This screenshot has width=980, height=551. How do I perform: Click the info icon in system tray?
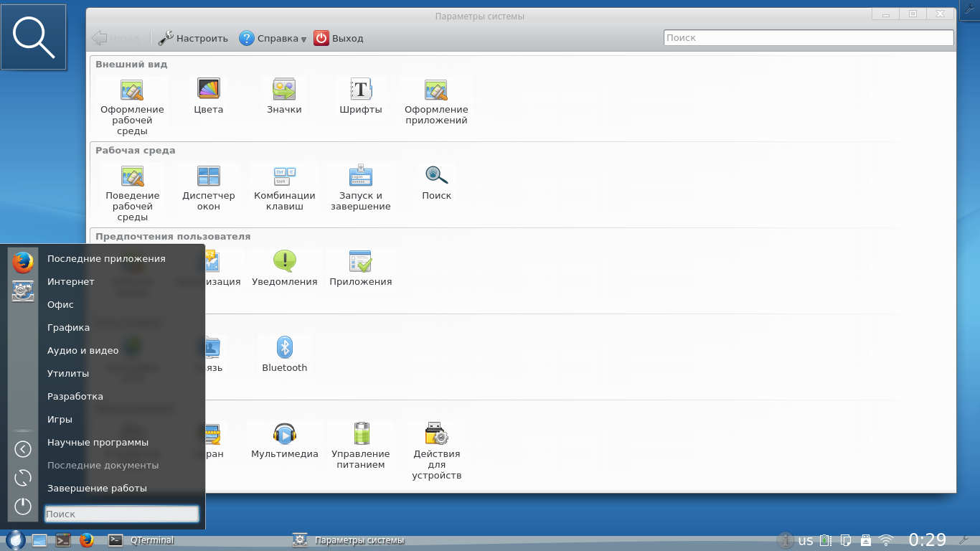785,540
